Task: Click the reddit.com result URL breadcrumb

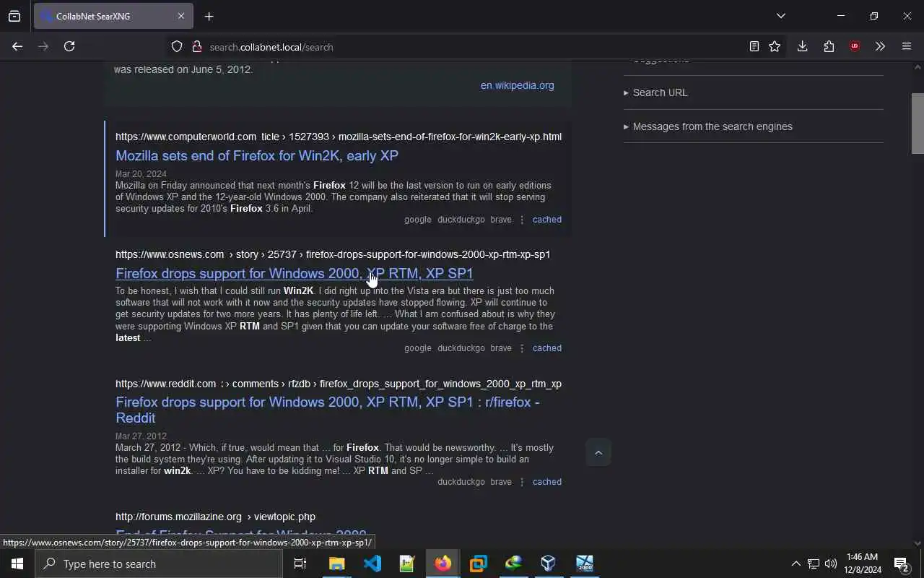Action: click(x=339, y=384)
